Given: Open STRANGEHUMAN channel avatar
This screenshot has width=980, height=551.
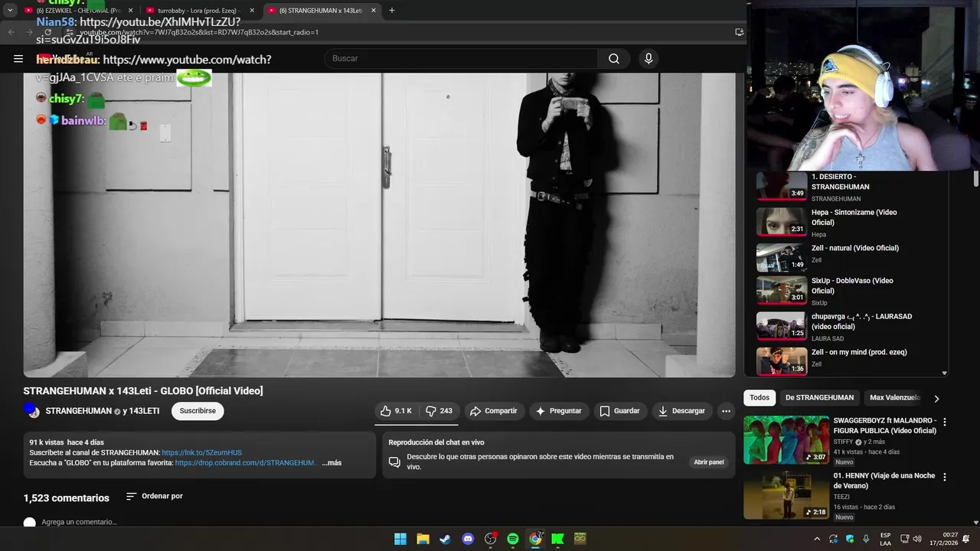Looking at the screenshot, I should pyautogui.click(x=32, y=411).
